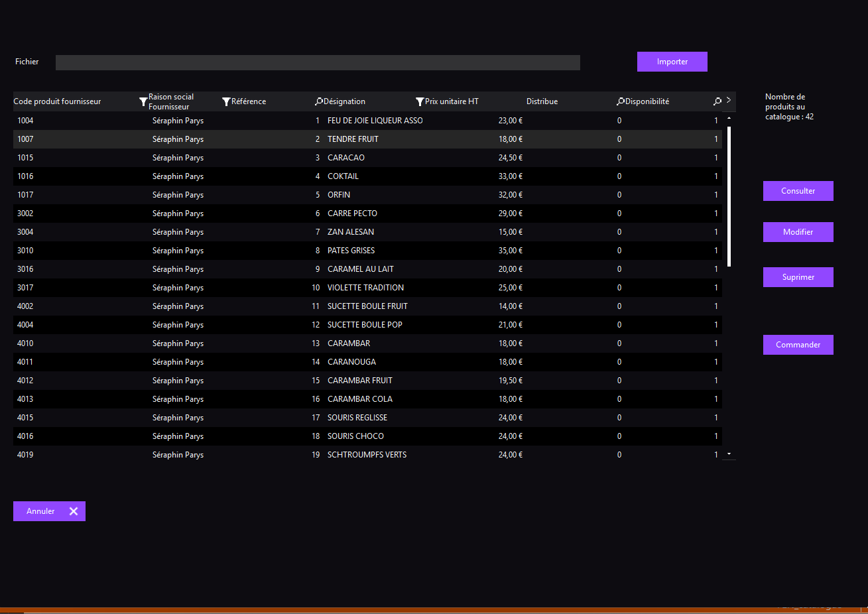
Task: Click filter icon left of Prix unitaire HT
Action: [420, 102]
